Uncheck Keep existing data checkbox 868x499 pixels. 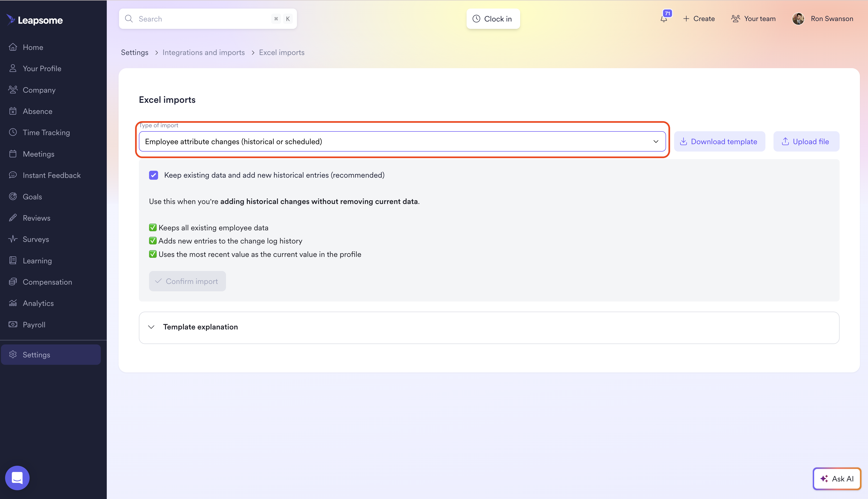154,175
